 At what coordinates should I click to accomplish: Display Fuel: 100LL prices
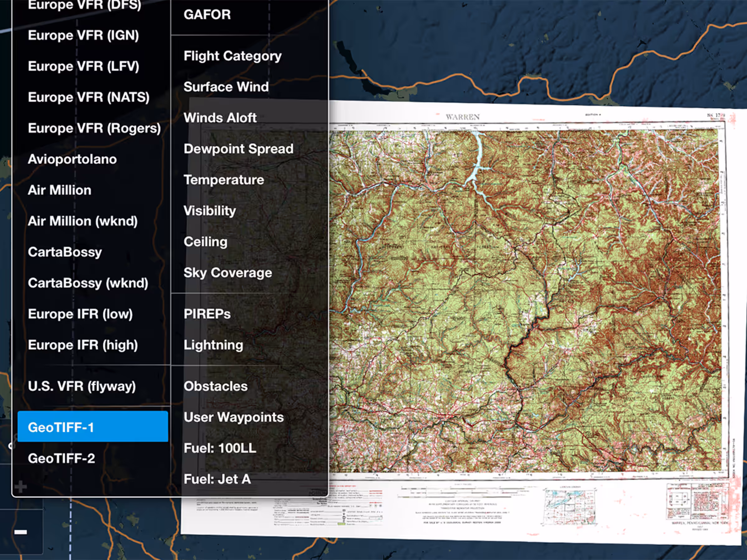pos(220,448)
